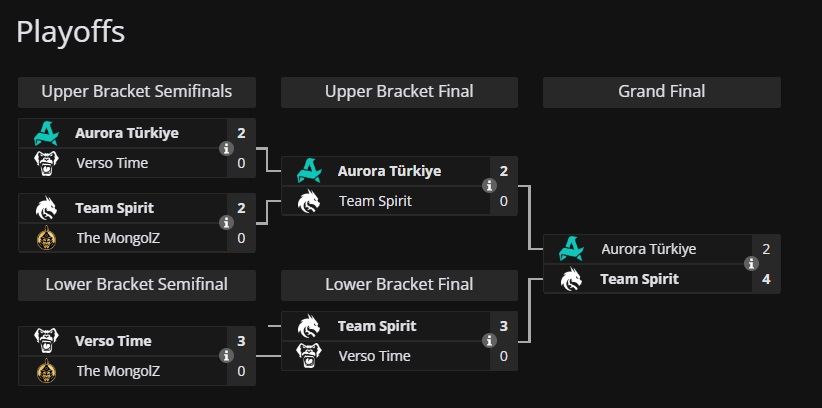This screenshot has width=822, height=408.
Task: Click Verso Time logo in Upper Bracket Semifinals
Action: click(x=46, y=162)
